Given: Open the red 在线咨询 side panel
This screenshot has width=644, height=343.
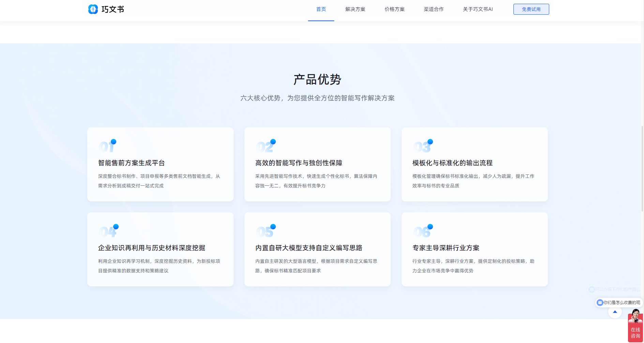Looking at the screenshot, I should (x=635, y=333).
